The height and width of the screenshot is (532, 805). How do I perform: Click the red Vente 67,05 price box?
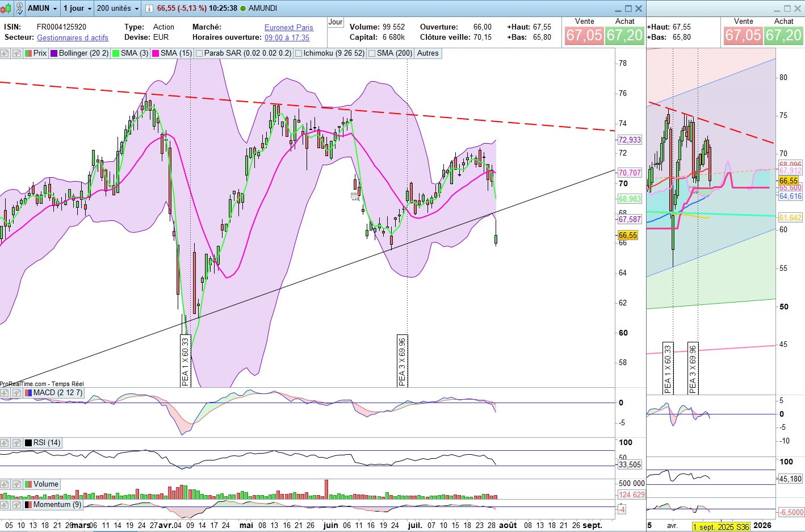coord(584,35)
